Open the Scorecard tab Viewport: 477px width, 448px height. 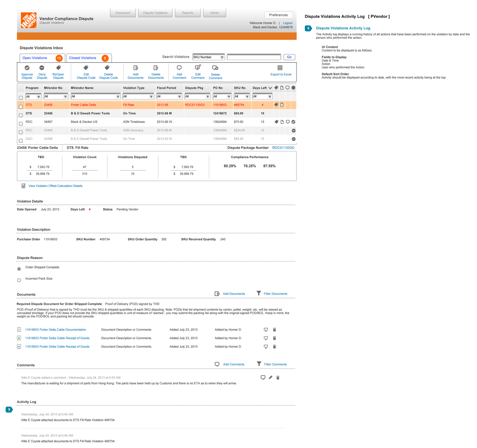[123, 13]
